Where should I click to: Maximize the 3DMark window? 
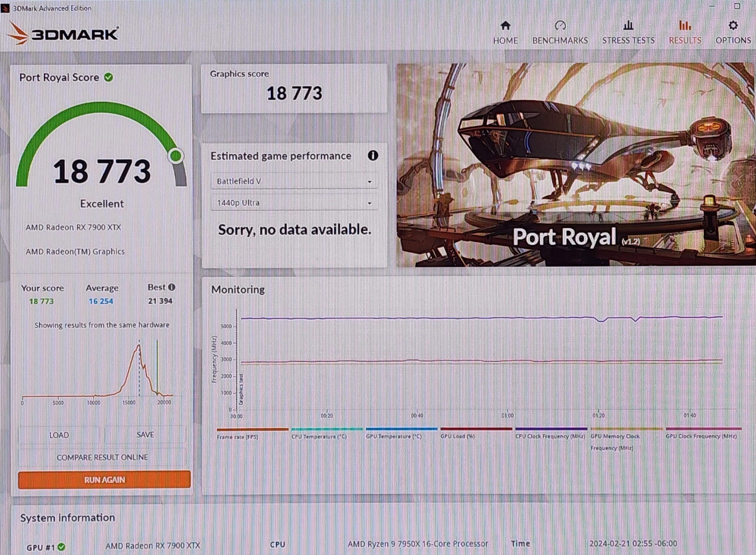(x=737, y=6)
